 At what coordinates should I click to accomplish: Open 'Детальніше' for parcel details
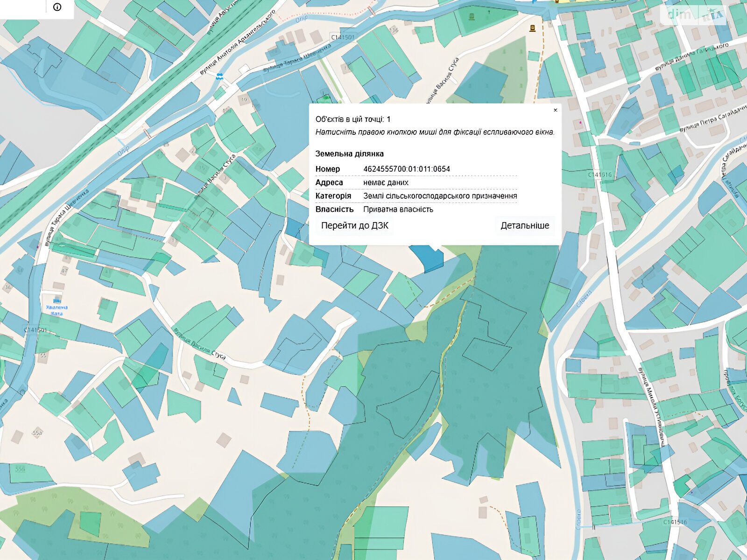(x=524, y=226)
